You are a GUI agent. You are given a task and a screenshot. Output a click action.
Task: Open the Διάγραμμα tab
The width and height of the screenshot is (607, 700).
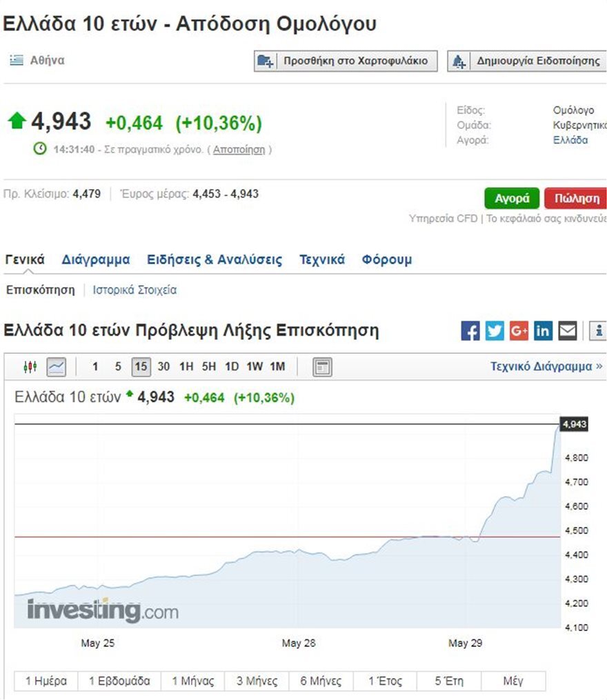(x=96, y=260)
